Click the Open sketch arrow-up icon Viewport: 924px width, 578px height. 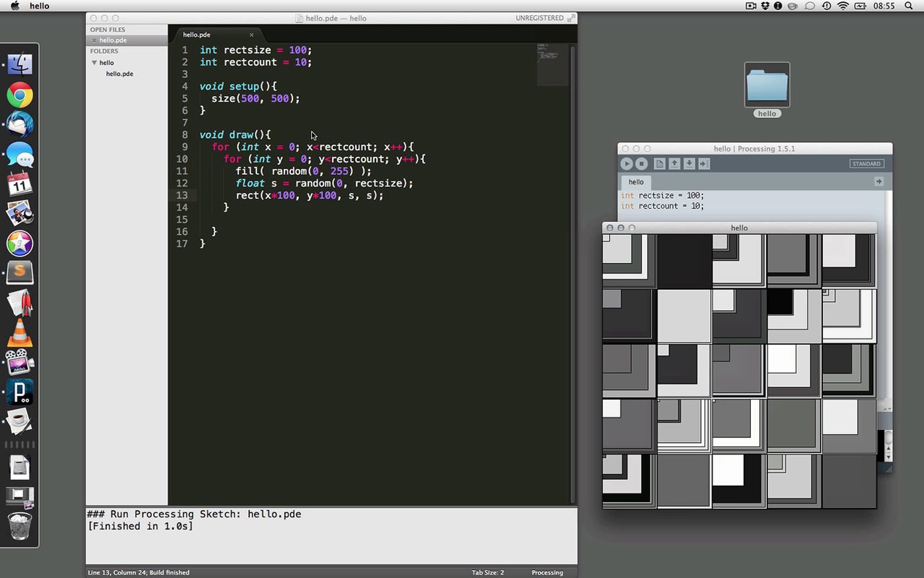pos(674,164)
